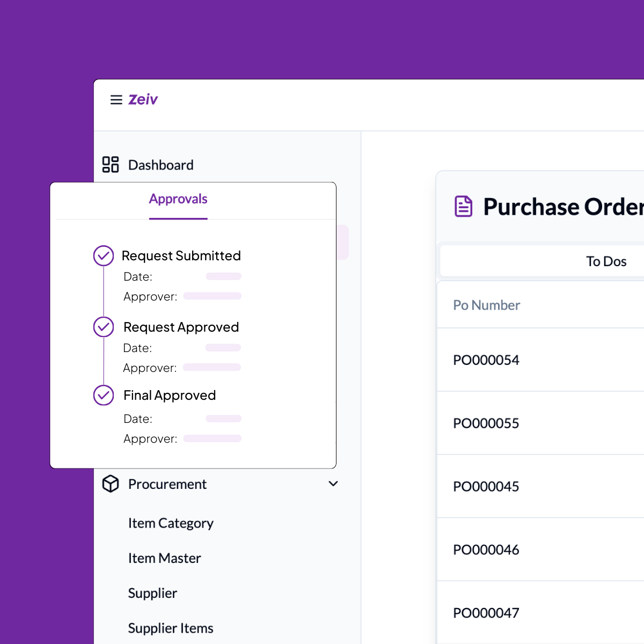Click the Request Approved checkmark icon

pos(104,327)
